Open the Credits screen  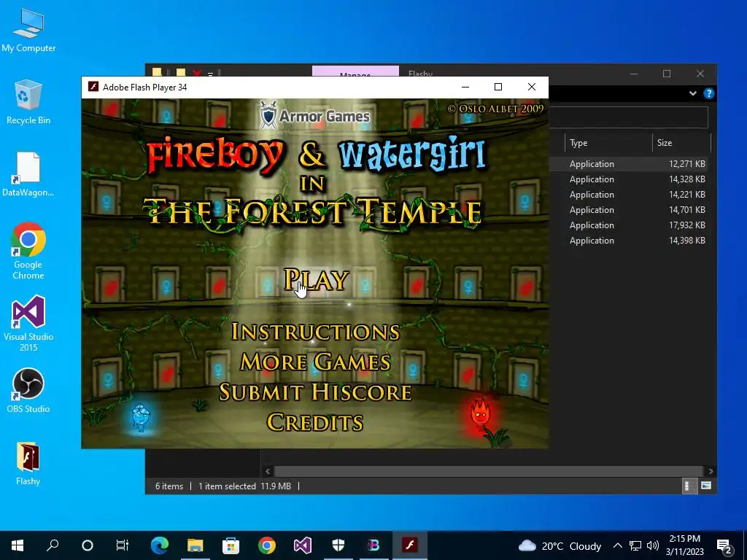coord(315,422)
